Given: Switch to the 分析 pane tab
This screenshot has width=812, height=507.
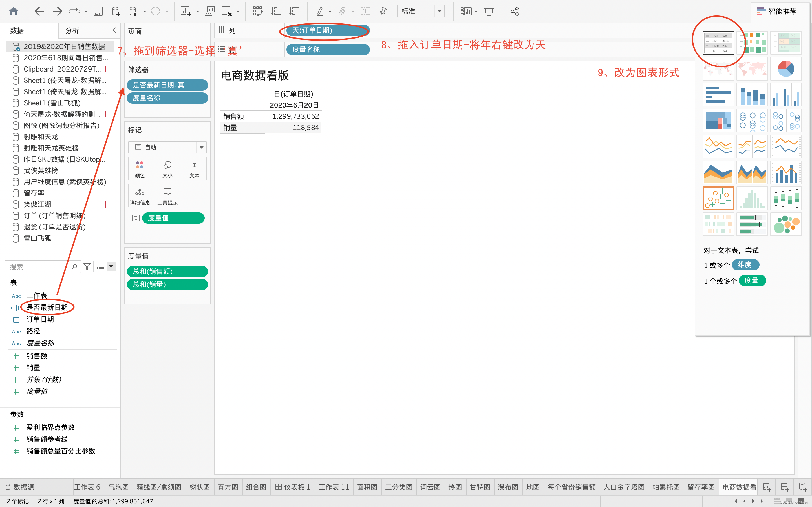Looking at the screenshot, I should [72, 30].
